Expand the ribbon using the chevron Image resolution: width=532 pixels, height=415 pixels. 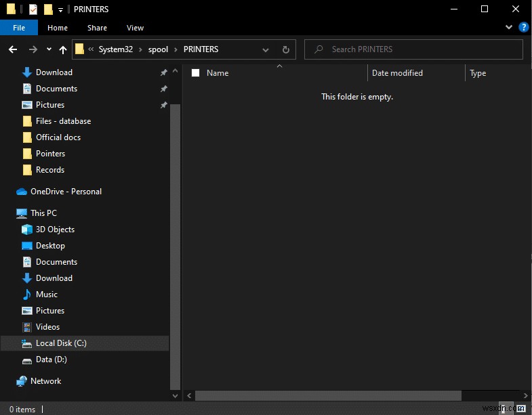point(509,27)
